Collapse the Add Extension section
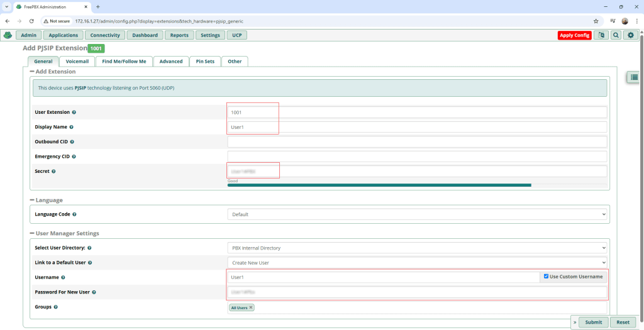 (x=32, y=72)
